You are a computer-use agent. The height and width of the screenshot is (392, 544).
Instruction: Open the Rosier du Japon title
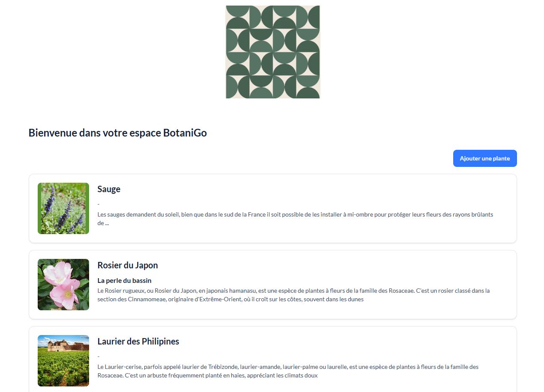(128, 265)
